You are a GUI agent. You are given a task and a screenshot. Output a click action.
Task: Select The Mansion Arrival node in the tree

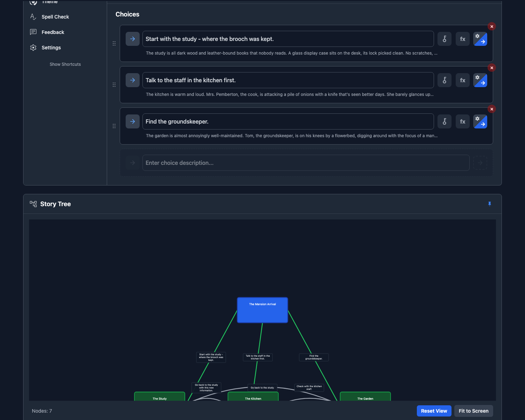pyautogui.click(x=262, y=310)
